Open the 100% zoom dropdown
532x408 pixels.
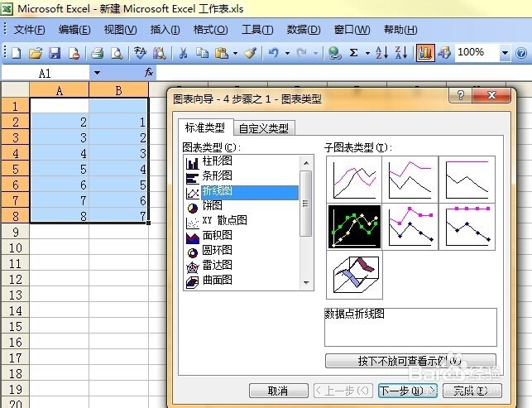(x=505, y=53)
